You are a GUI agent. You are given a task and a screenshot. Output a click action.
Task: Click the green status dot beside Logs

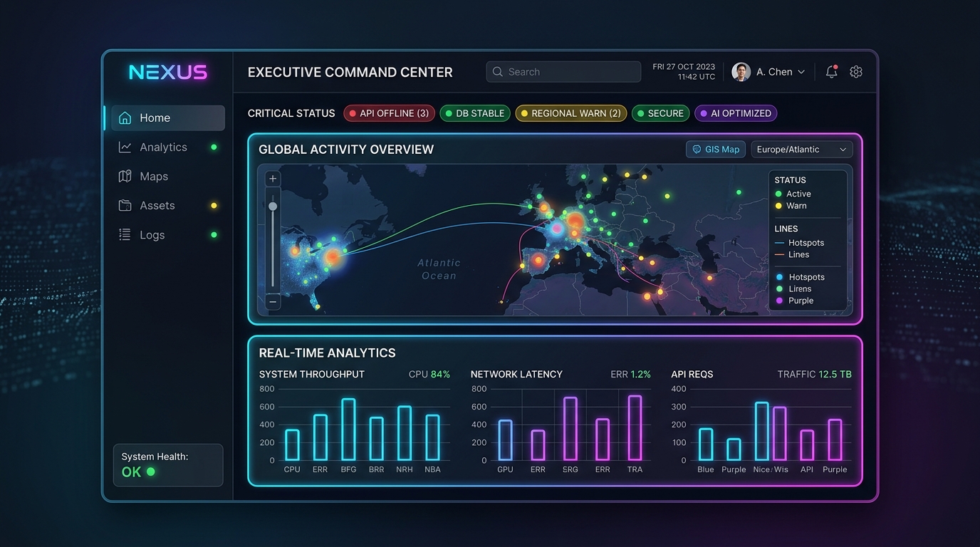click(x=214, y=235)
